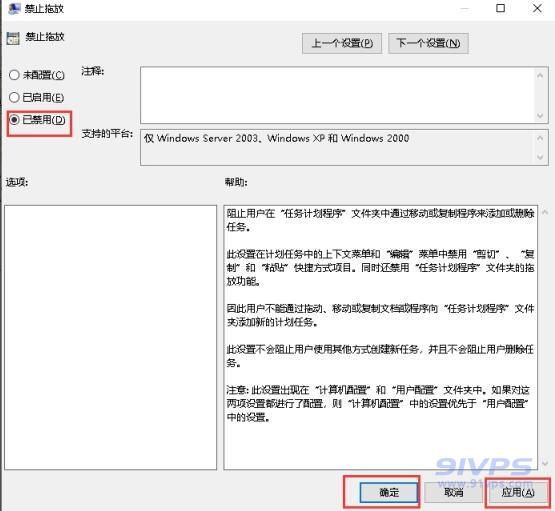This screenshot has height=511, width=555.
Task: Confirm with the 确定 button
Action: [x=389, y=492]
